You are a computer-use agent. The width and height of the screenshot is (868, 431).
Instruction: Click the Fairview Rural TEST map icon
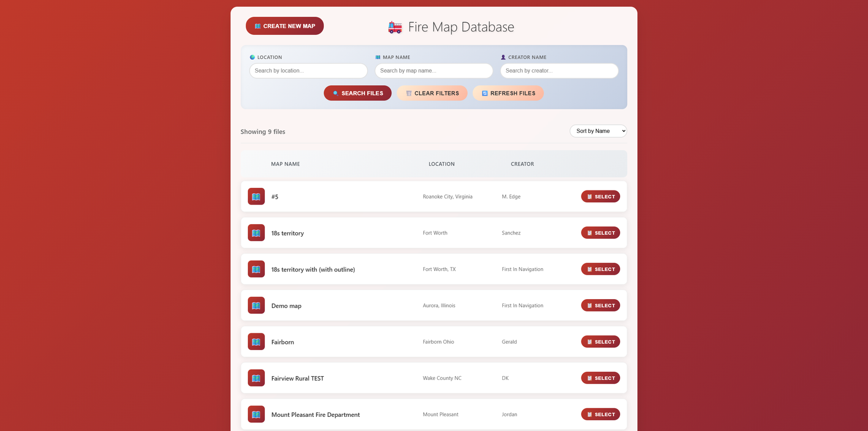(x=256, y=378)
